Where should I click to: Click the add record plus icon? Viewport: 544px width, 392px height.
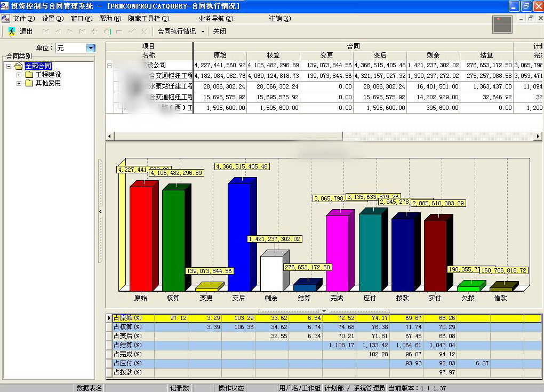[94, 31]
